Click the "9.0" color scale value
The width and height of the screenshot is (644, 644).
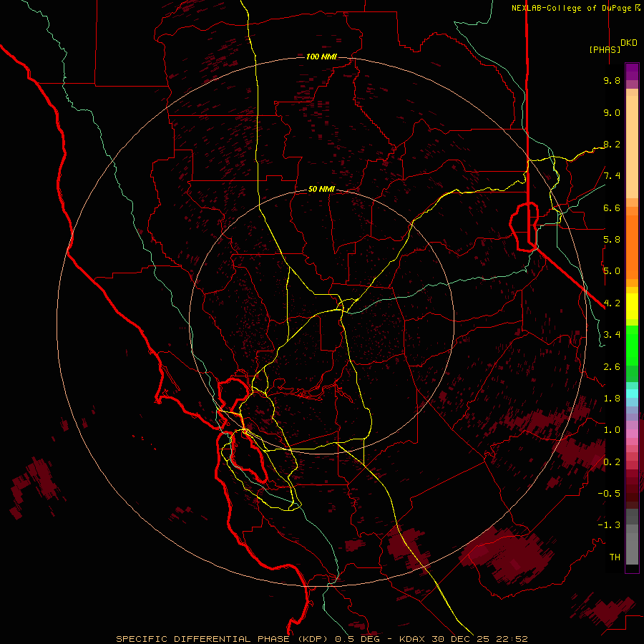click(x=612, y=113)
